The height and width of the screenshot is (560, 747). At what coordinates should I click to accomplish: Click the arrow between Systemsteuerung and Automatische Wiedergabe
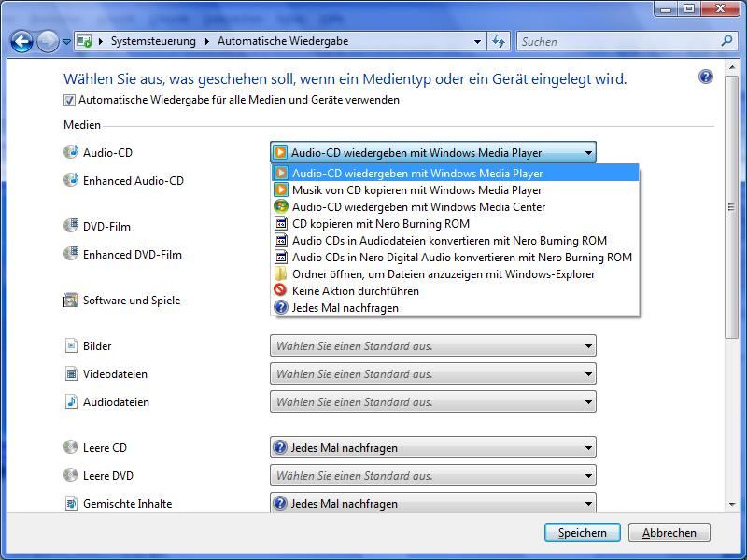pos(206,41)
